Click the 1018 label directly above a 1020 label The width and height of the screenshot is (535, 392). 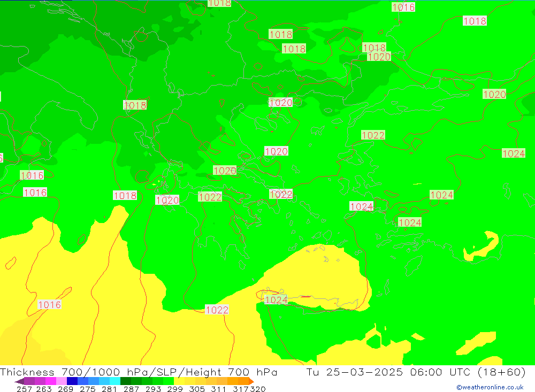click(x=374, y=48)
